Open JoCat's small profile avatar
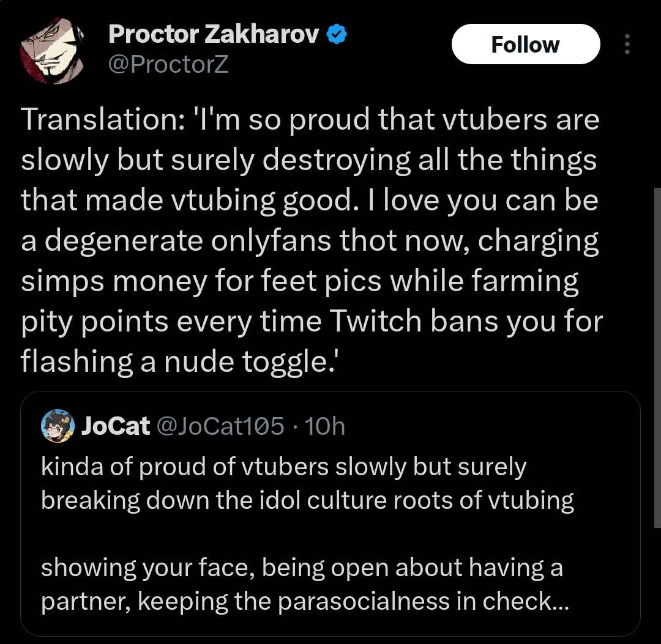661x644 pixels. [58, 426]
